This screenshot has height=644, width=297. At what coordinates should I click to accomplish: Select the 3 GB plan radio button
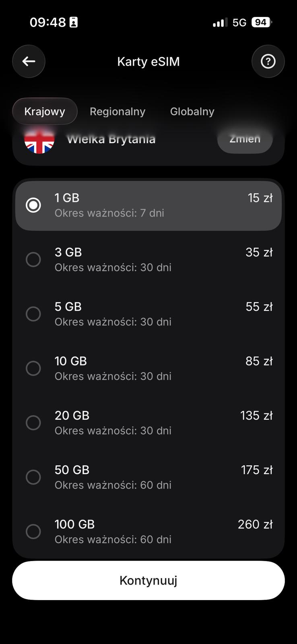(x=33, y=260)
